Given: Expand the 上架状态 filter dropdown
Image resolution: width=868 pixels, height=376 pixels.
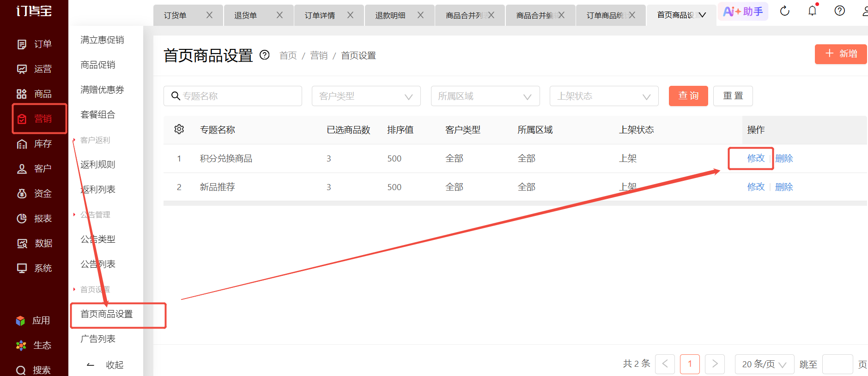Looking at the screenshot, I should click(x=604, y=96).
